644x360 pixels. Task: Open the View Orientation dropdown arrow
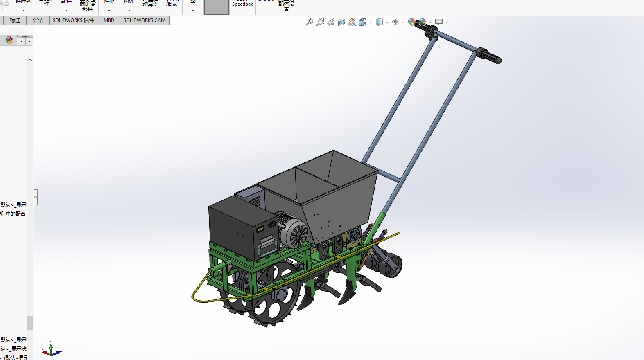(x=371, y=22)
